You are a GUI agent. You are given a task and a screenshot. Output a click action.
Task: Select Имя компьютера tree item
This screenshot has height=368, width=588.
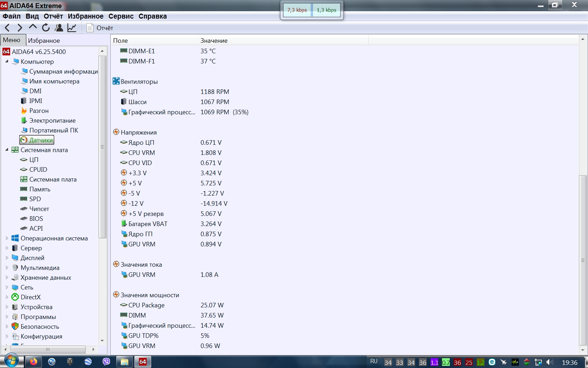coord(50,81)
